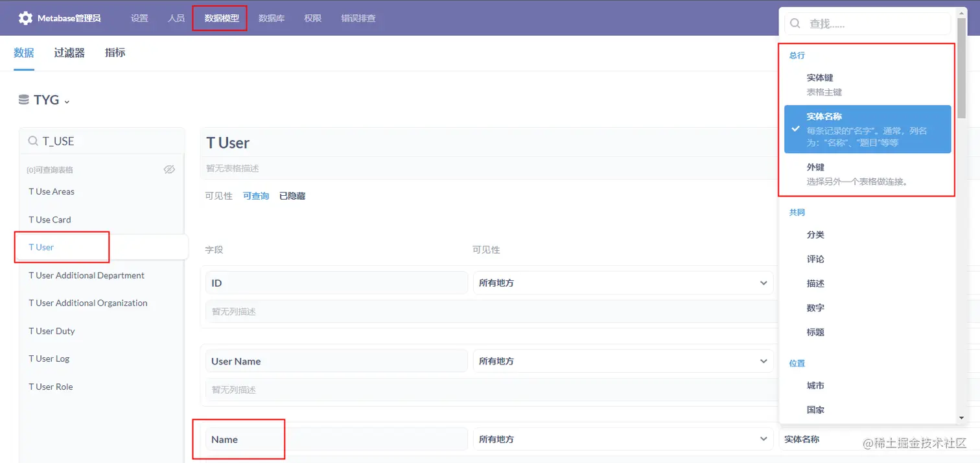This screenshot has width=980, height=463.
Task: Edit the Name field name box
Action: 336,439
